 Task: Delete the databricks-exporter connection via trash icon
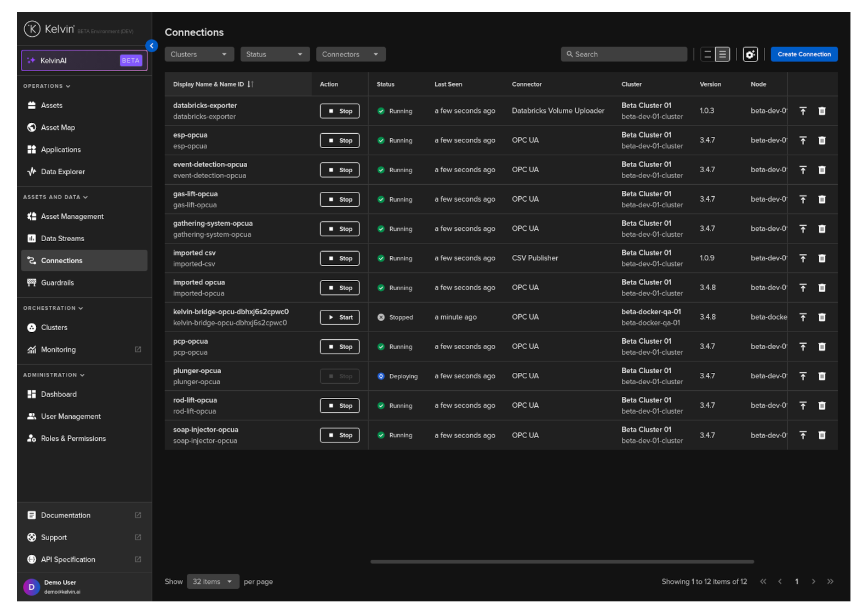pos(821,111)
